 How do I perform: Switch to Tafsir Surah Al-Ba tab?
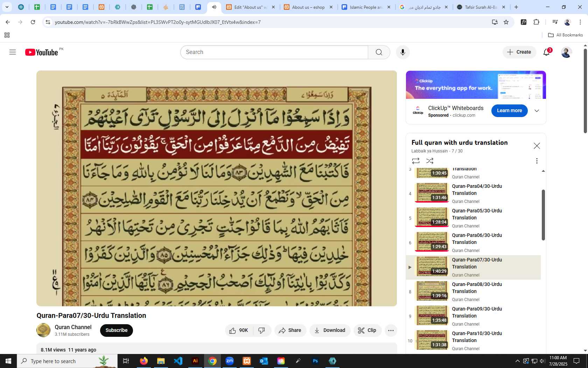click(481, 7)
